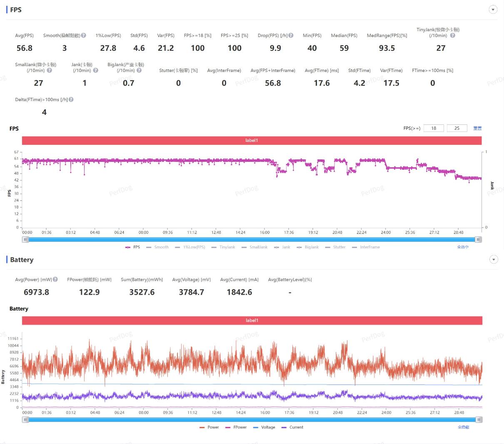The width and height of the screenshot is (504, 444).
Task: Collapse the Battery section with arrow button
Action: [493, 260]
